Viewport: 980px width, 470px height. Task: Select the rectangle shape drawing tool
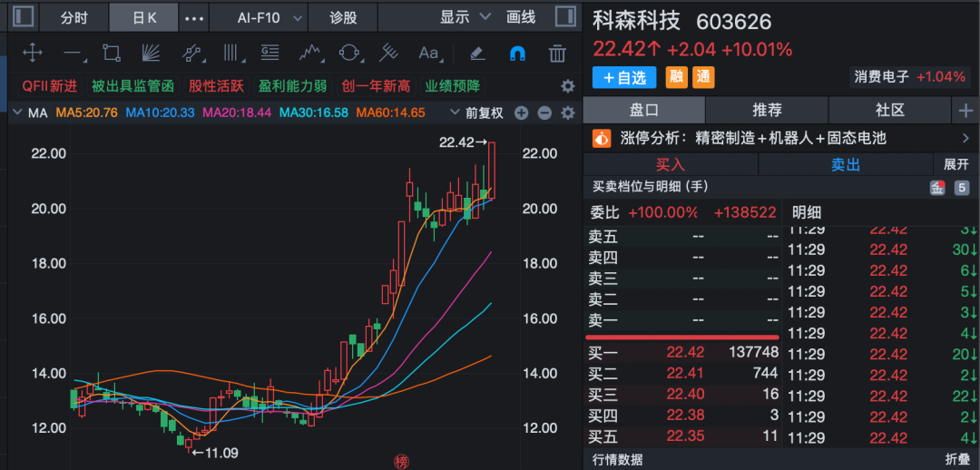[112, 53]
